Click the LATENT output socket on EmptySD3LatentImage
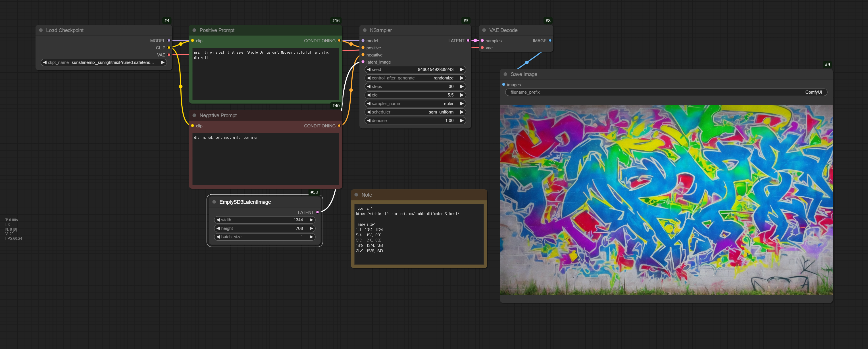 tap(317, 212)
